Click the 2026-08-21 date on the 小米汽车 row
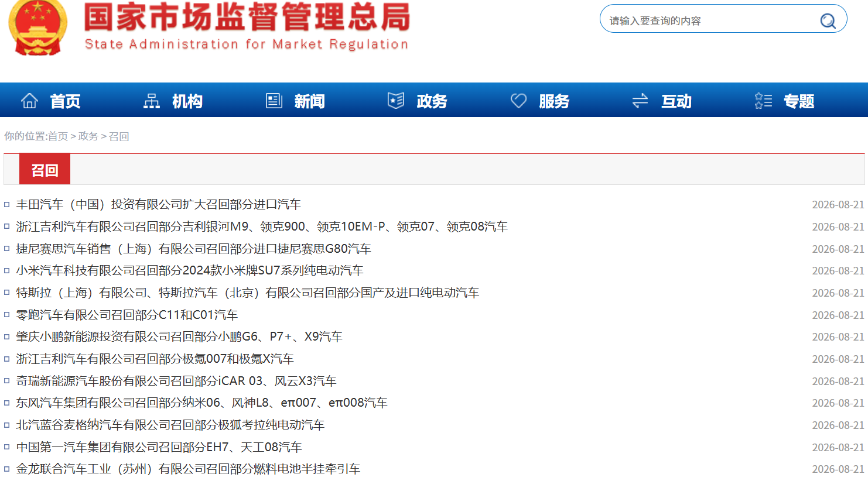The width and height of the screenshot is (868, 481). point(838,271)
